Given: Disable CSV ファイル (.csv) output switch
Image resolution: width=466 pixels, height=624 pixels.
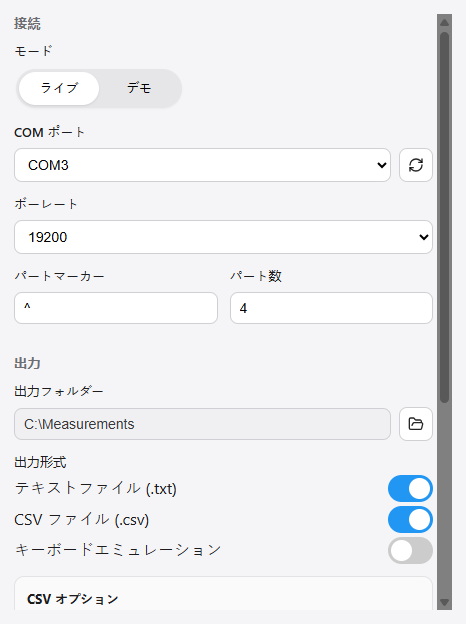Looking at the screenshot, I should click(410, 519).
